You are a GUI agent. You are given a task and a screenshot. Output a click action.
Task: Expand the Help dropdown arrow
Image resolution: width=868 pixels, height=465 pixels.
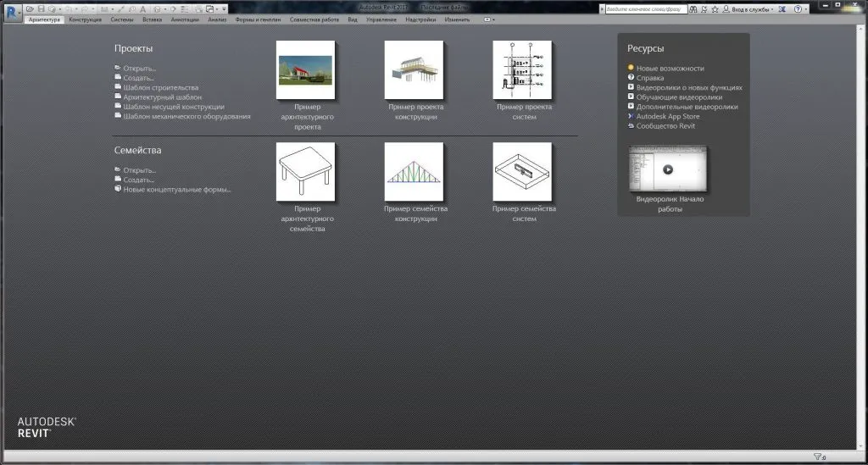point(805,9)
